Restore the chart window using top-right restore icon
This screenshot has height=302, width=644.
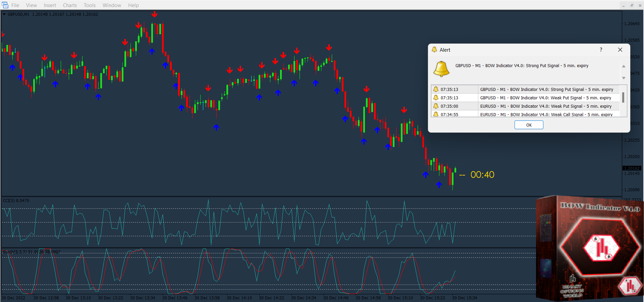tap(632, 5)
